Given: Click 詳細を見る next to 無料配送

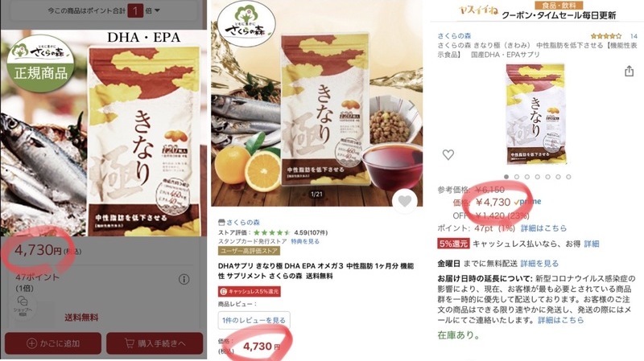Looking at the screenshot, I should click(x=539, y=264).
